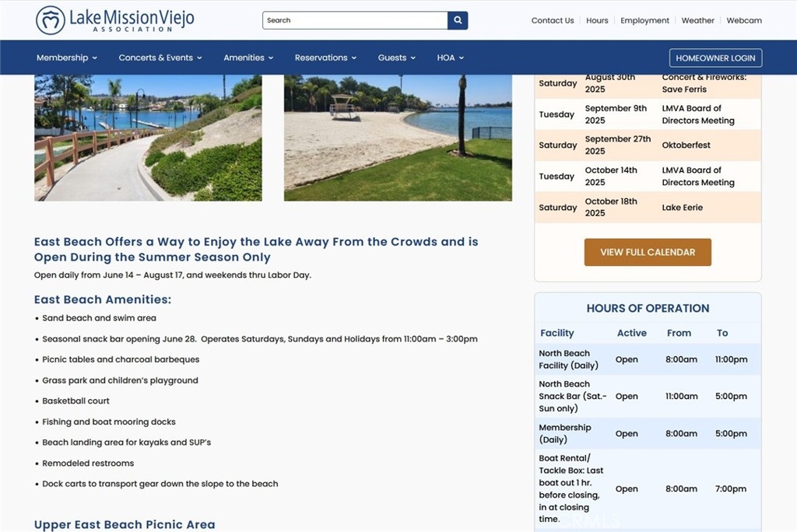Open the Employment link

pyautogui.click(x=644, y=21)
